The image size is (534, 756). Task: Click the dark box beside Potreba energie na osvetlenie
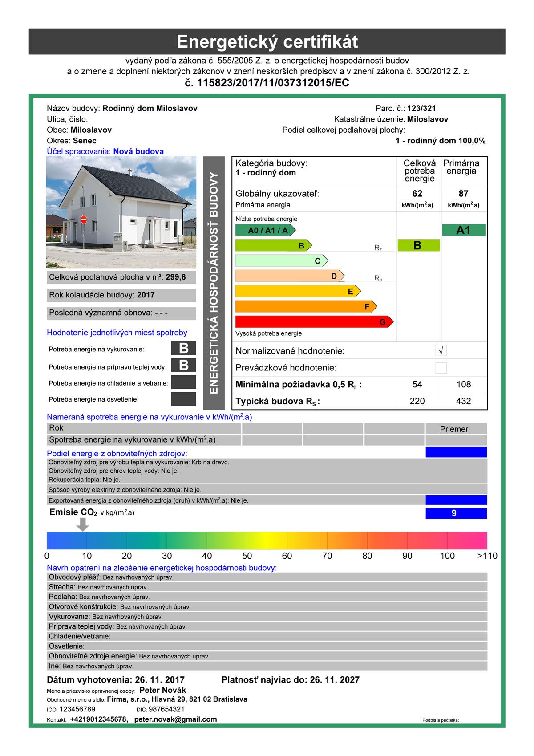(x=183, y=399)
